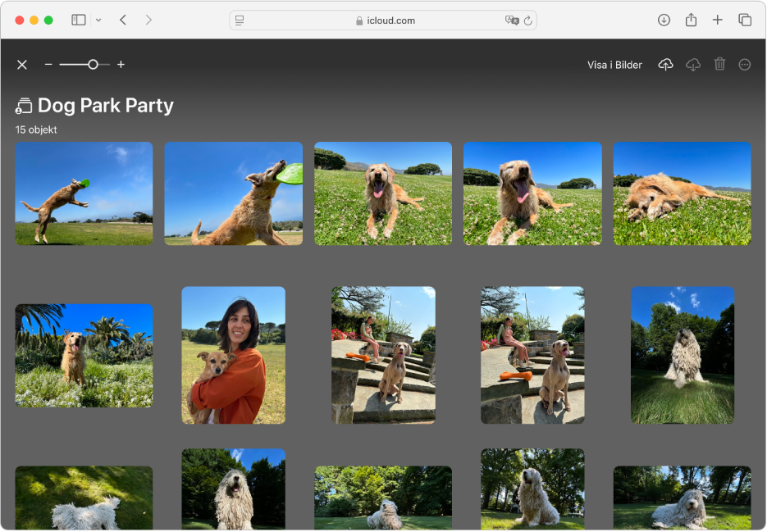Click the icloud.com address field

point(383,20)
